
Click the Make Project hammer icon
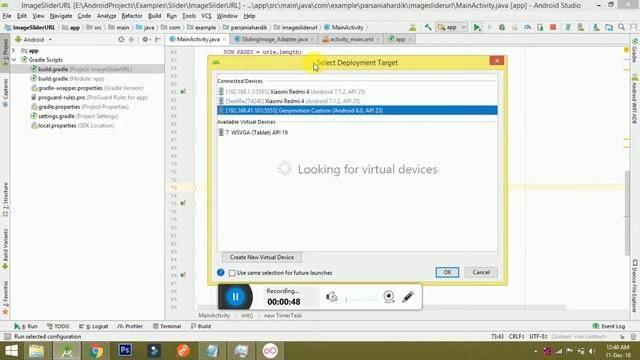[428, 27]
